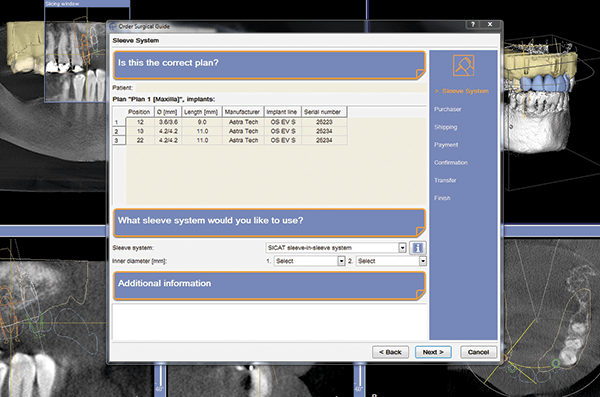Click inside the Additional information text box

pyautogui.click(x=269, y=322)
